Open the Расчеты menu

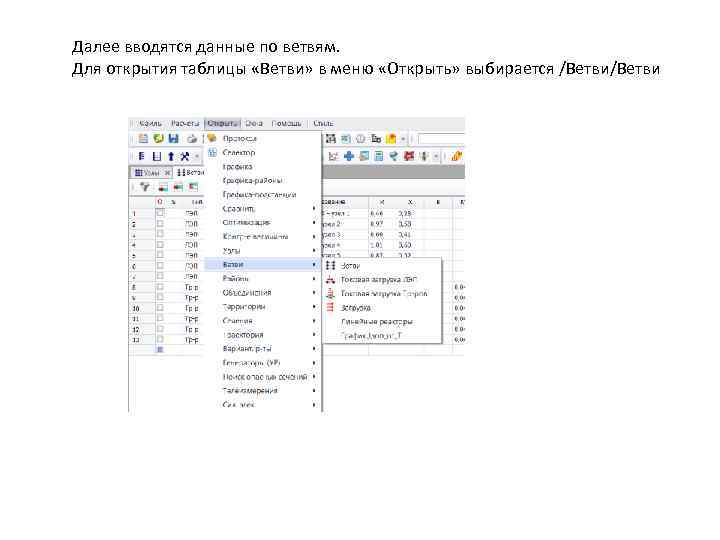click(185, 124)
